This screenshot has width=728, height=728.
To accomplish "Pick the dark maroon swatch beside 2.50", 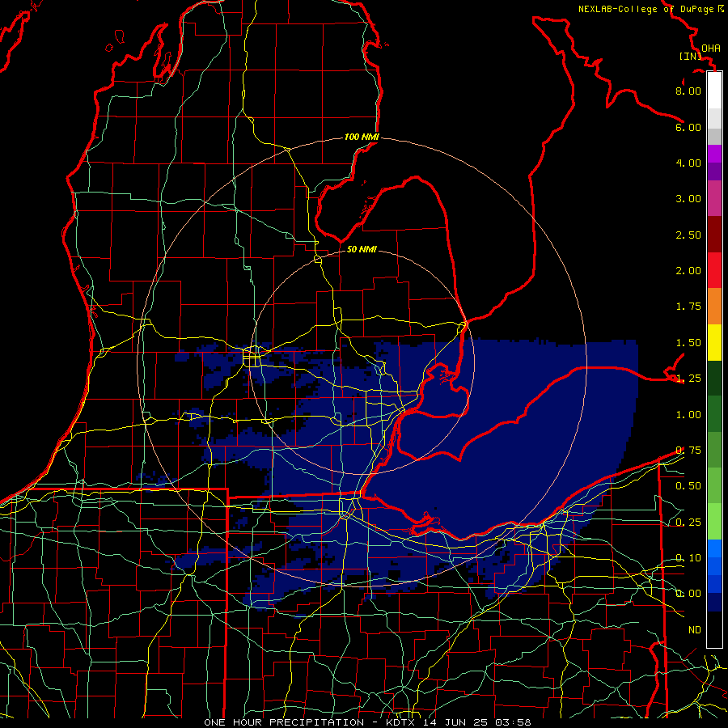I will tap(714, 235).
